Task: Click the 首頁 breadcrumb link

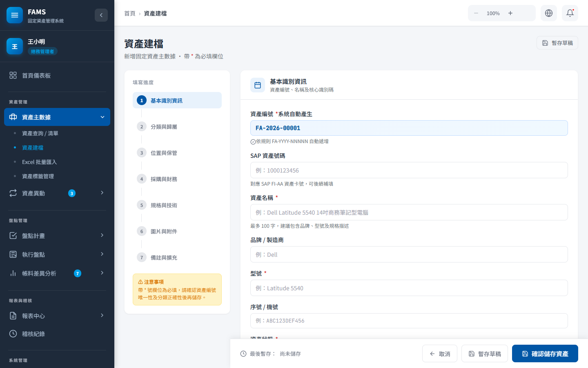Action: click(129, 13)
